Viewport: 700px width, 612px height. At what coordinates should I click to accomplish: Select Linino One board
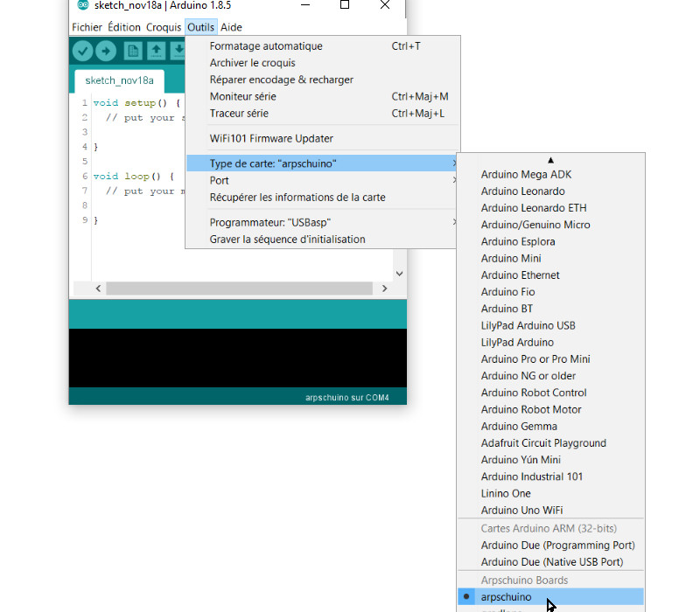[551, 493]
